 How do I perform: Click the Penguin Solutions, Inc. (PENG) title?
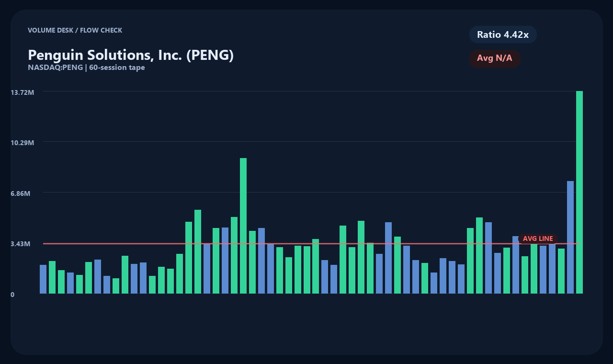131,55
